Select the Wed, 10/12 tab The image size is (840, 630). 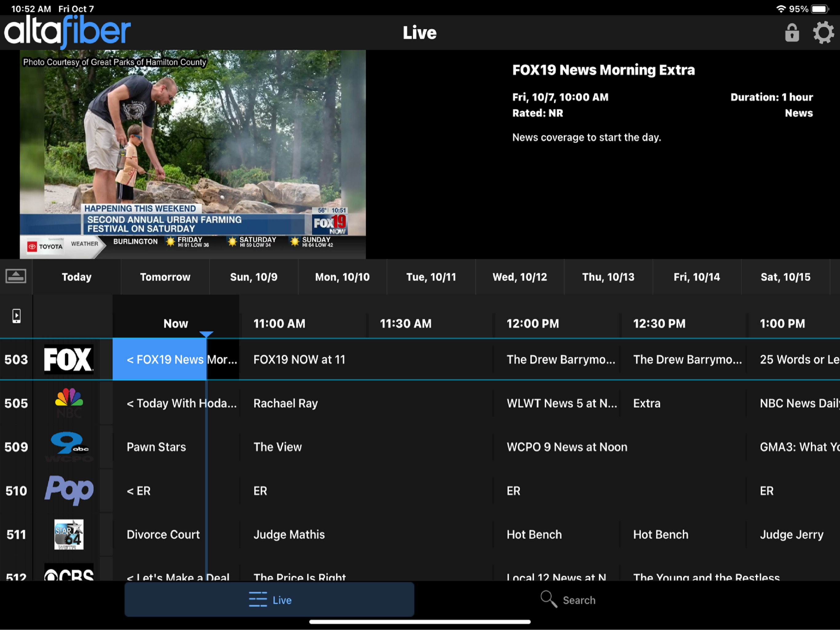(x=520, y=277)
